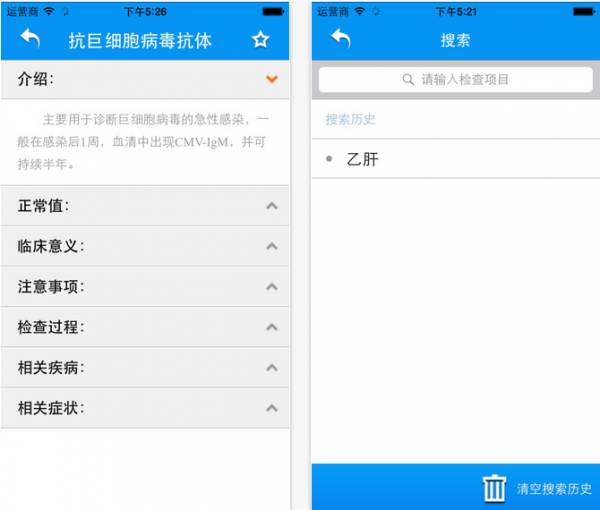Expand the 正常值 section chevron
Viewport: 600px width, 510px height.
click(271, 206)
